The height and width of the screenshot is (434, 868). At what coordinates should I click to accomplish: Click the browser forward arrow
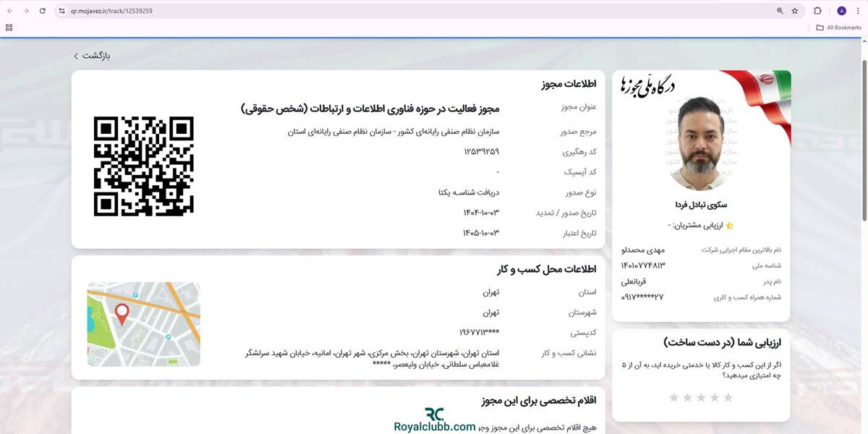coord(26,11)
